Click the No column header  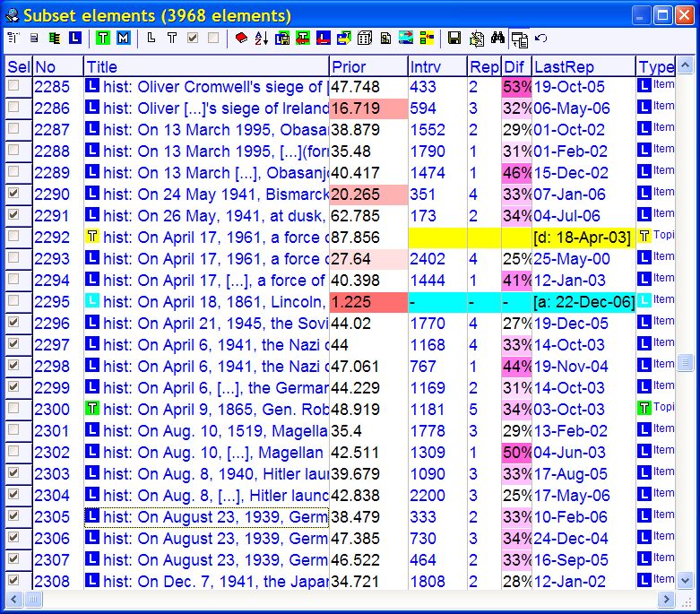(x=58, y=66)
